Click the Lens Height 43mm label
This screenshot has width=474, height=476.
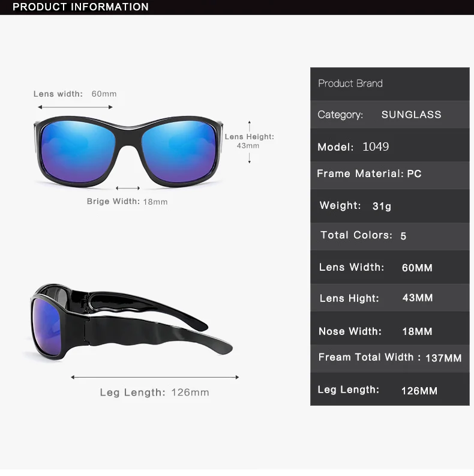(249, 141)
